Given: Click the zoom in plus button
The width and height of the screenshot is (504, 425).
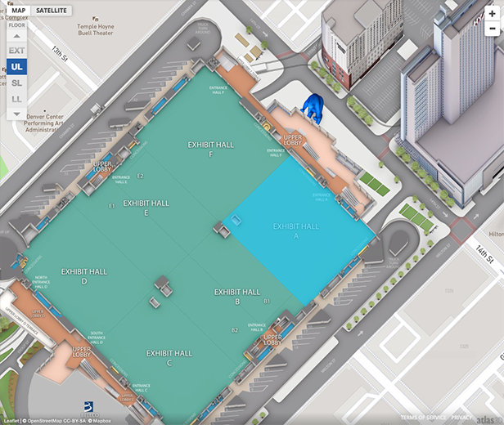Looking at the screenshot, I should (491, 14).
